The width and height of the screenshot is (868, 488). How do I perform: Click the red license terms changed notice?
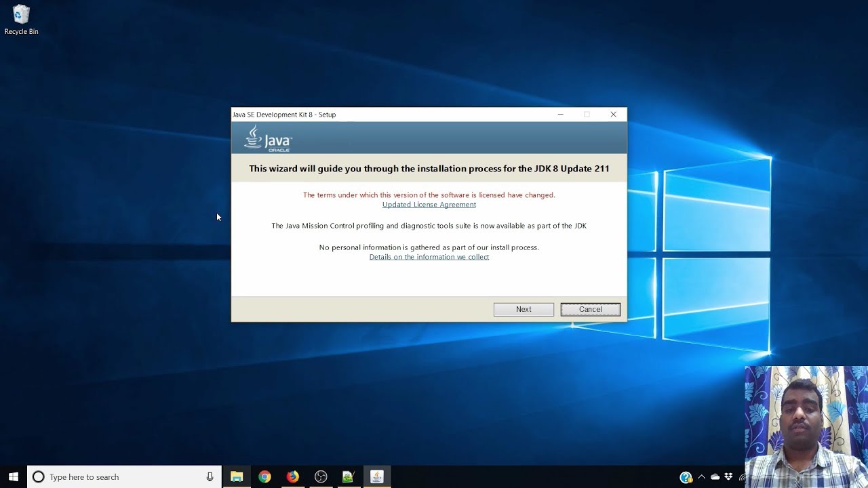[429, 195]
